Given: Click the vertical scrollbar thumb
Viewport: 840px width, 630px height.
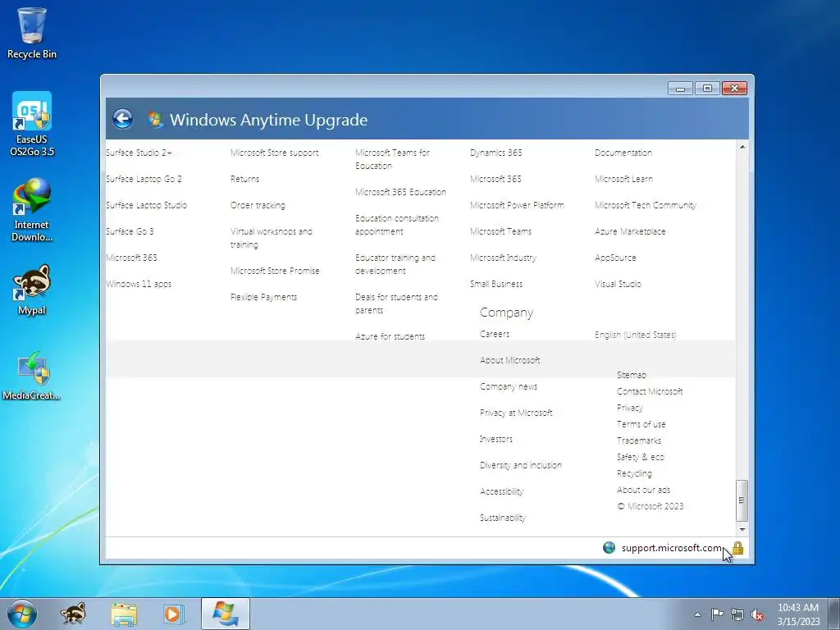Looking at the screenshot, I should (x=742, y=500).
